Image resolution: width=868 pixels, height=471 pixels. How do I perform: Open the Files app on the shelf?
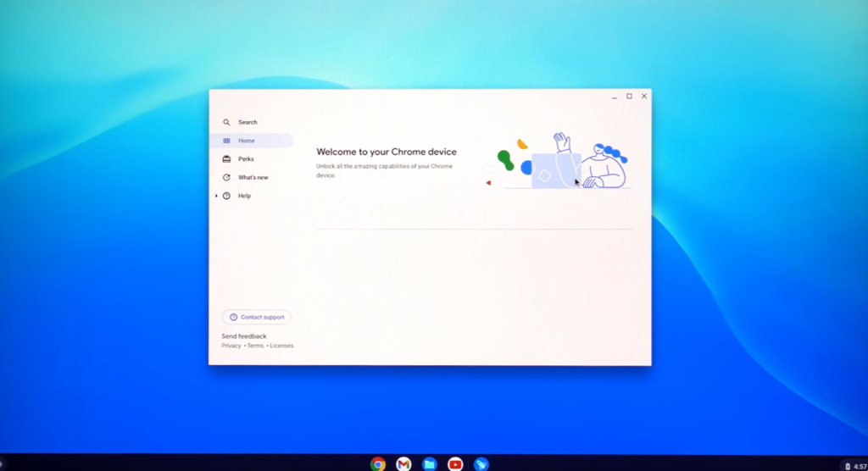click(430, 464)
